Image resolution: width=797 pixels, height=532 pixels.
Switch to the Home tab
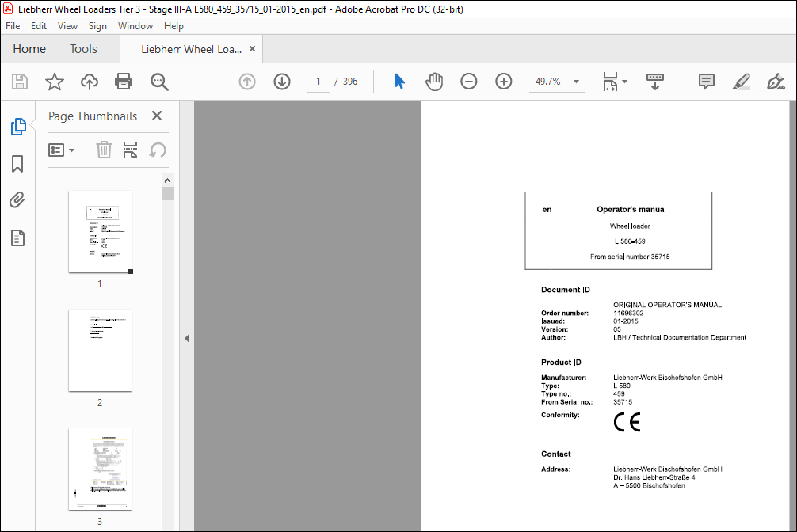pyautogui.click(x=29, y=49)
